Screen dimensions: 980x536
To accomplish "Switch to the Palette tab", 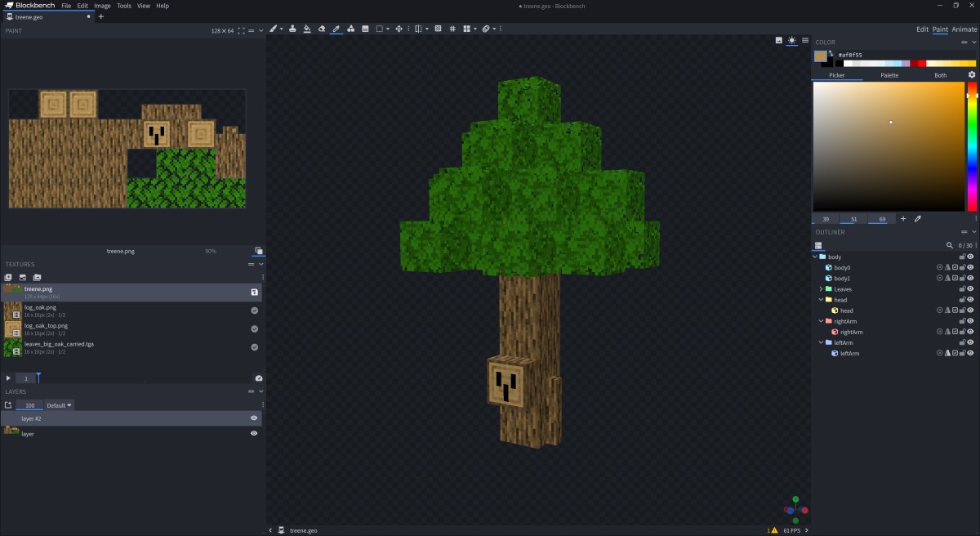I will click(x=889, y=75).
